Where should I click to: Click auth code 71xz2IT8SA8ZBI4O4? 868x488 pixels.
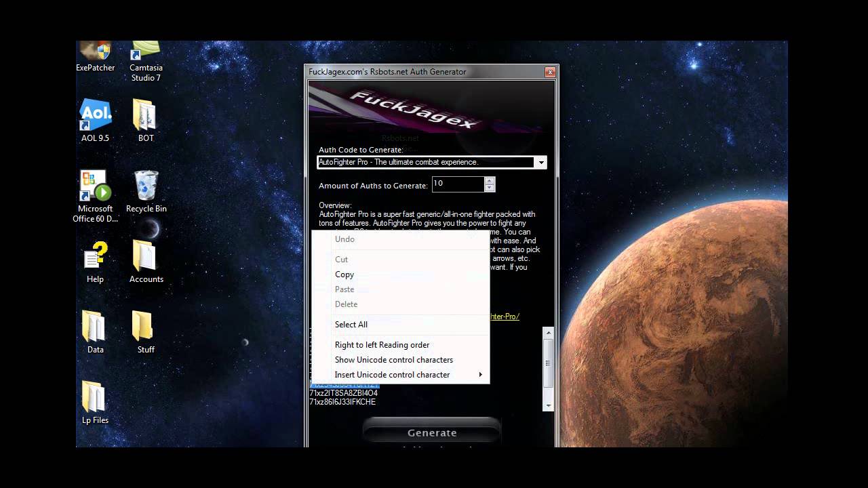coord(344,393)
